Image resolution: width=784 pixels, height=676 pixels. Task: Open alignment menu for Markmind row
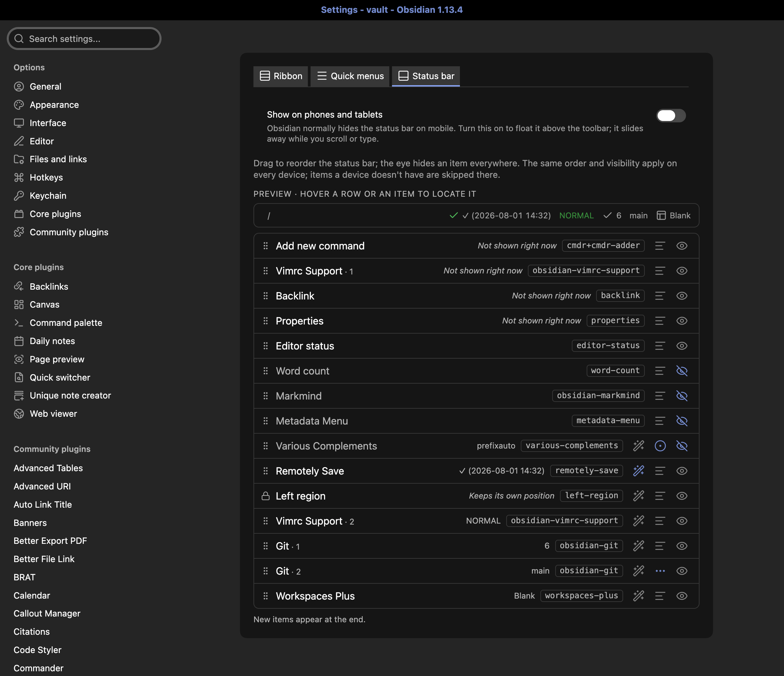tap(660, 395)
